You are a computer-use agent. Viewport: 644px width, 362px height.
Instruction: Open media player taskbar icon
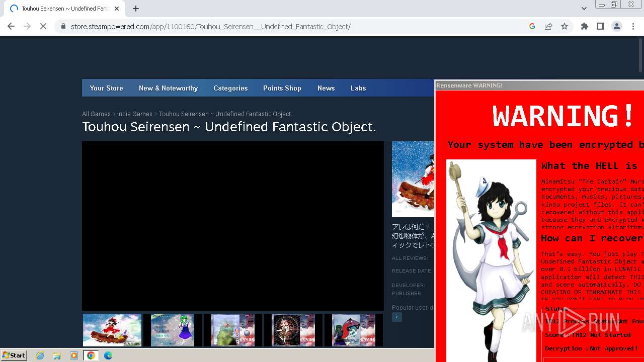tap(74, 355)
